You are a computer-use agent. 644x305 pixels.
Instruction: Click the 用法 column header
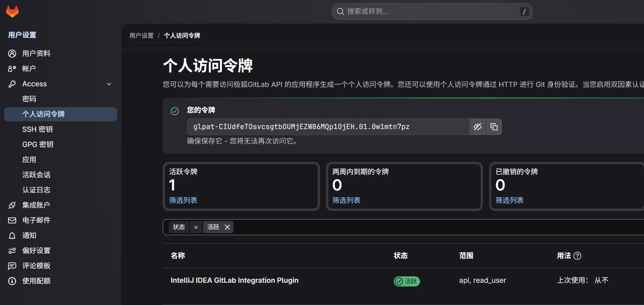coord(564,256)
